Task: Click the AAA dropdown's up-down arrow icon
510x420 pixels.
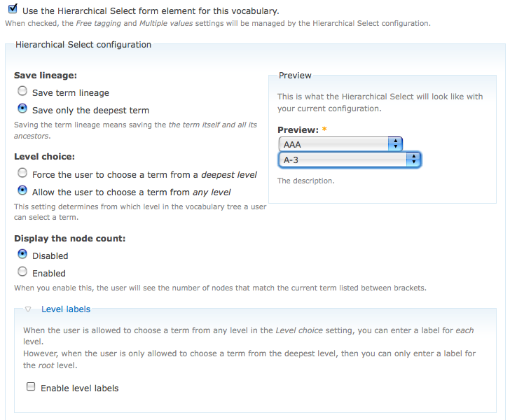Action: (395, 143)
